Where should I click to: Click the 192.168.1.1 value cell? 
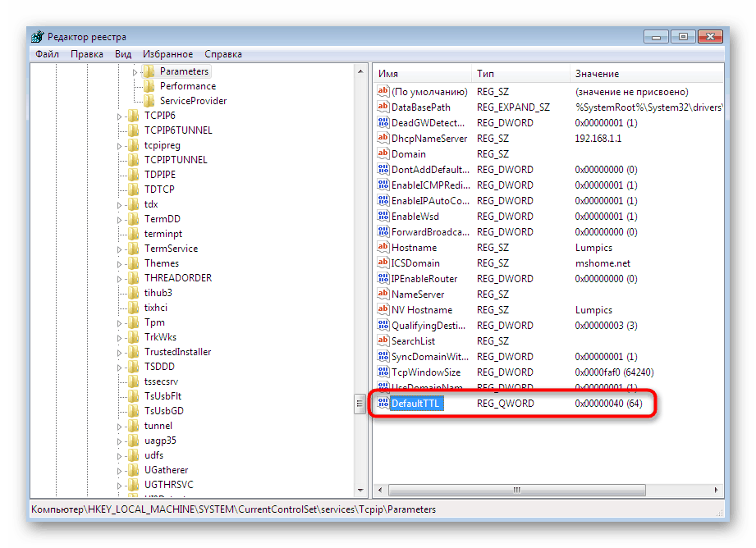[598, 139]
